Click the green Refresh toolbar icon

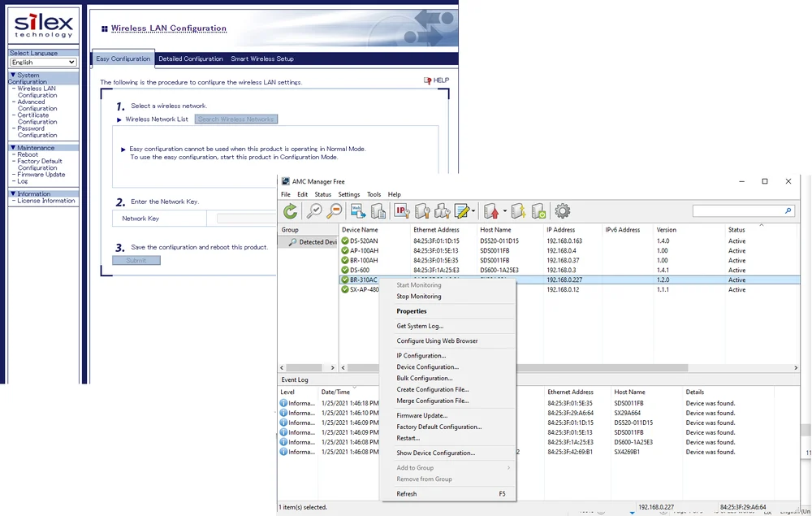(x=290, y=211)
